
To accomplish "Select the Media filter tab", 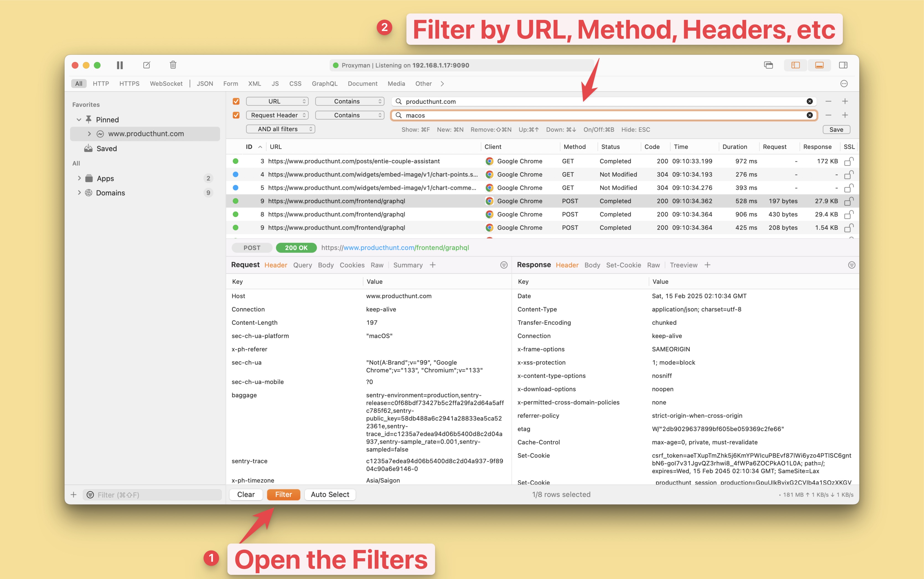I will point(396,83).
